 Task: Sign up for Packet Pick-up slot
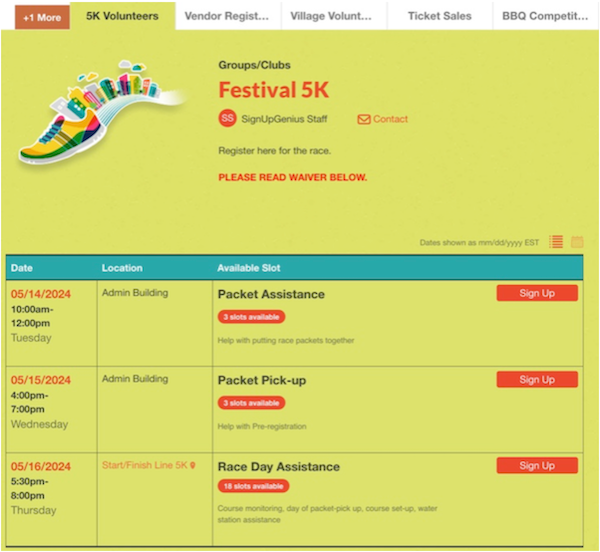point(537,379)
